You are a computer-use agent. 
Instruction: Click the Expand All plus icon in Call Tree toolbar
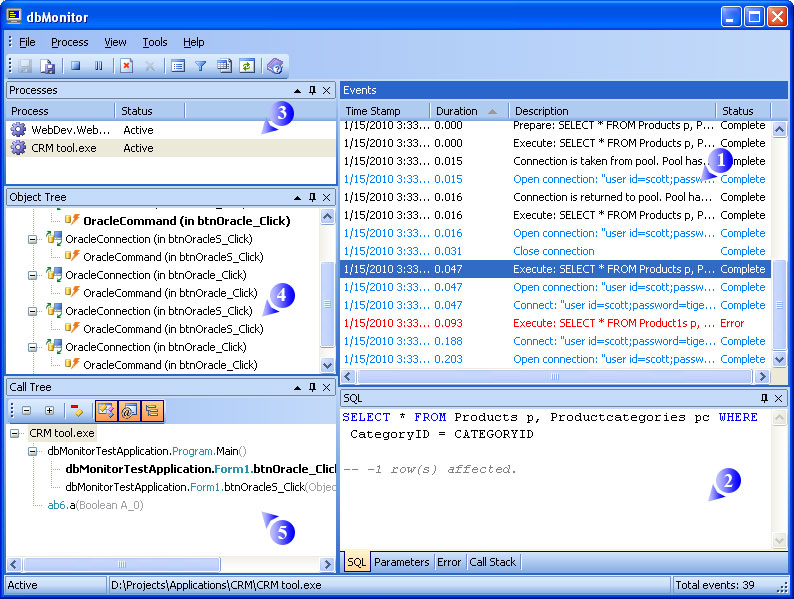pyautogui.click(x=50, y=411)
